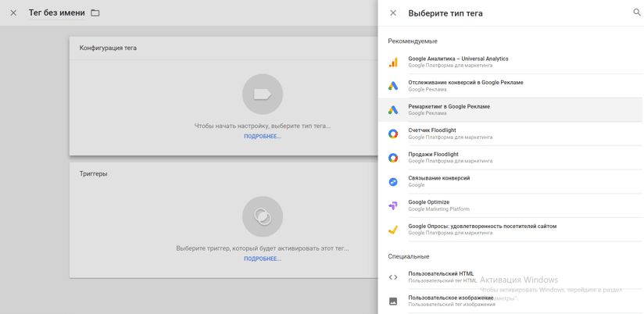This screenshot has width=644, height=314.
Task: Click the 'Выберите тип тега' panel title
Action: [x=445, y=13]
